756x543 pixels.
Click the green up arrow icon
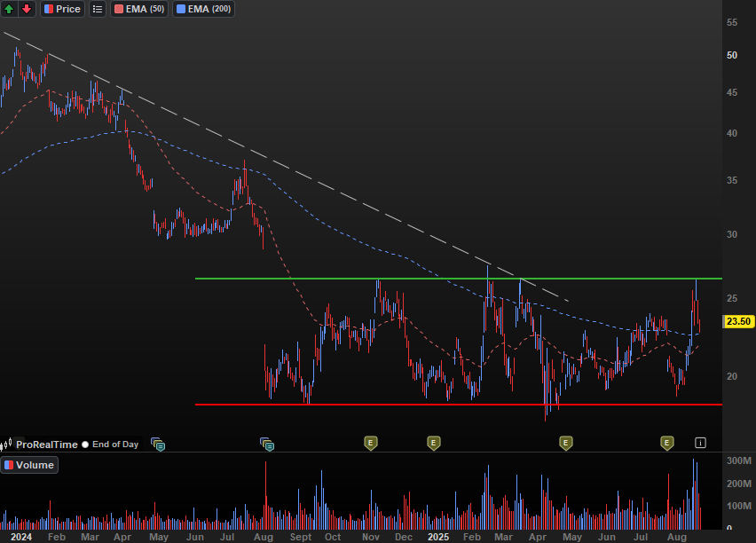(x=9, y=9)
